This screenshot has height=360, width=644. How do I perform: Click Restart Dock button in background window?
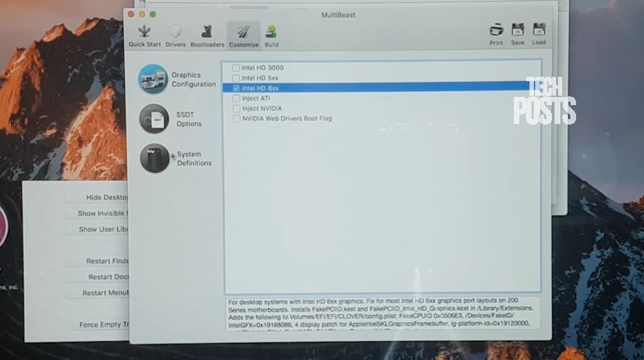pyautogui.click(x=97, y=277)
